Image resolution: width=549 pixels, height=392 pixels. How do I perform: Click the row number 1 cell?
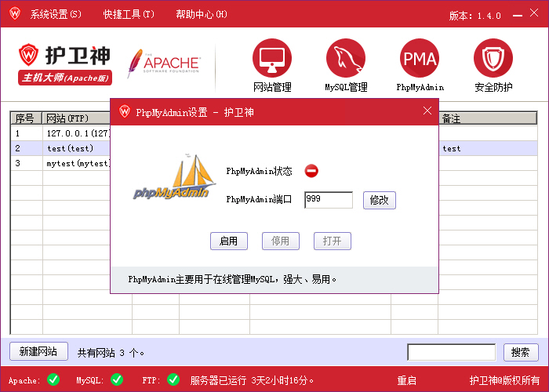(27, 133)
